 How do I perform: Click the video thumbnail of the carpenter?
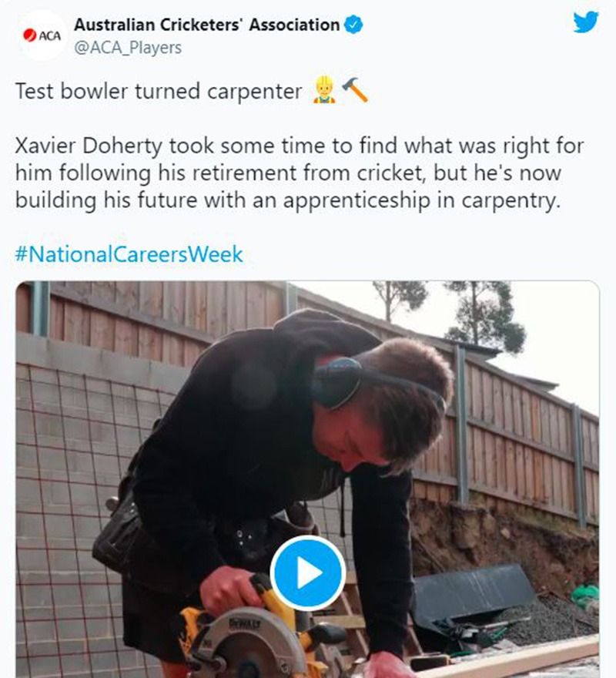click(x=308, y=479)
